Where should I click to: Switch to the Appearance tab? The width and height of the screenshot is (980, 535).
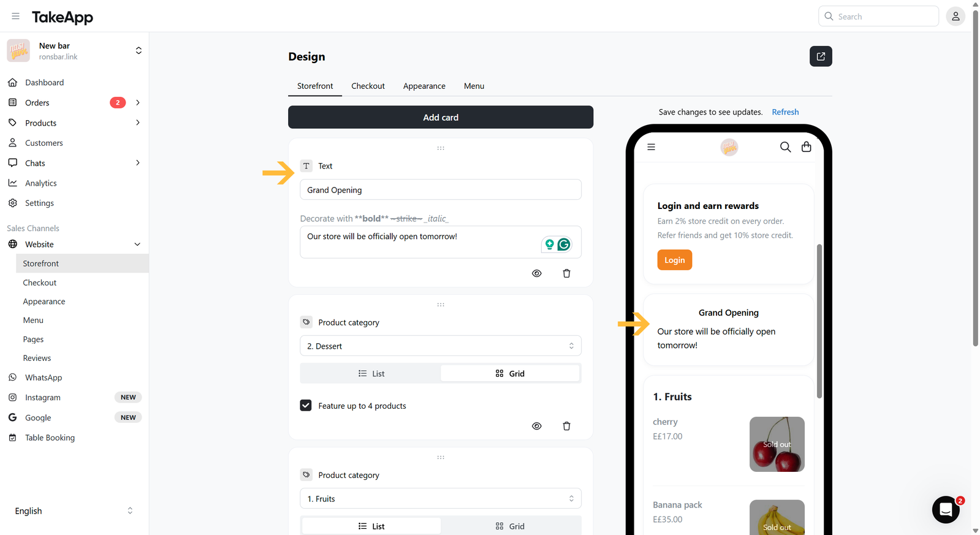424,86
